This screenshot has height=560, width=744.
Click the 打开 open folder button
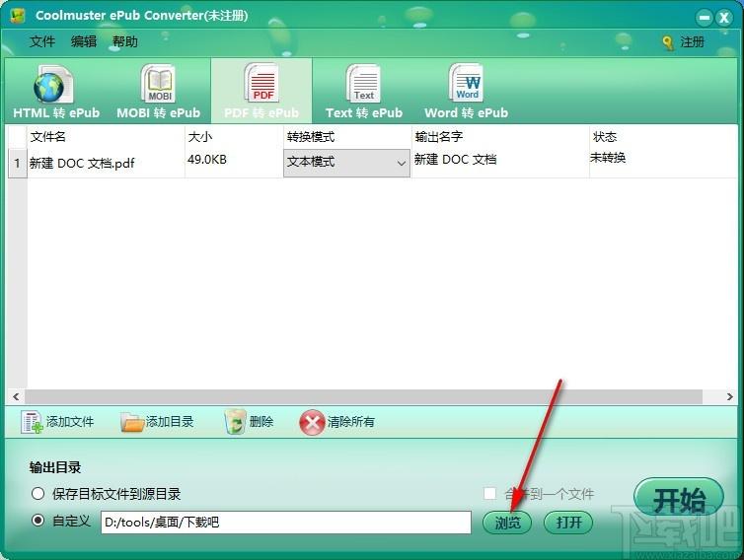coord(568,523)
